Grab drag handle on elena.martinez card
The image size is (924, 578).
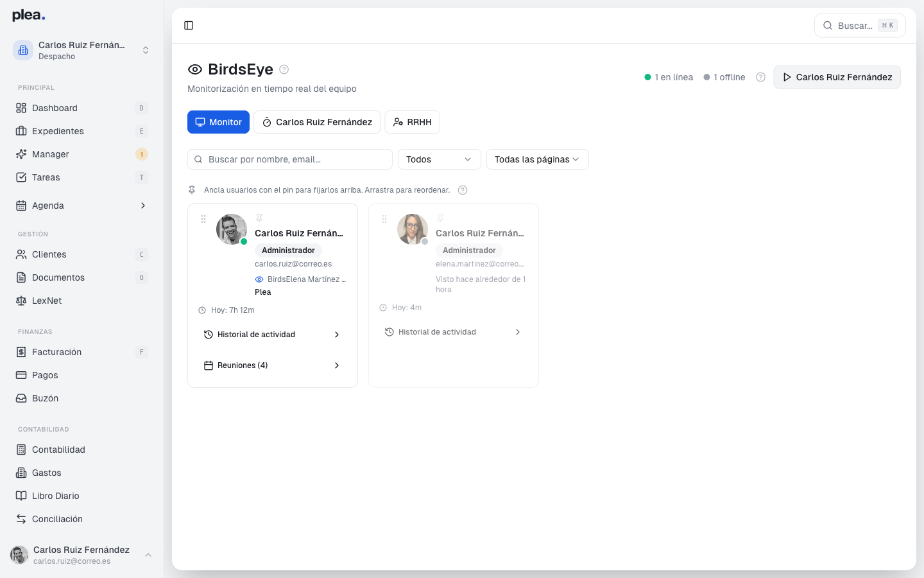coord(384,219)
